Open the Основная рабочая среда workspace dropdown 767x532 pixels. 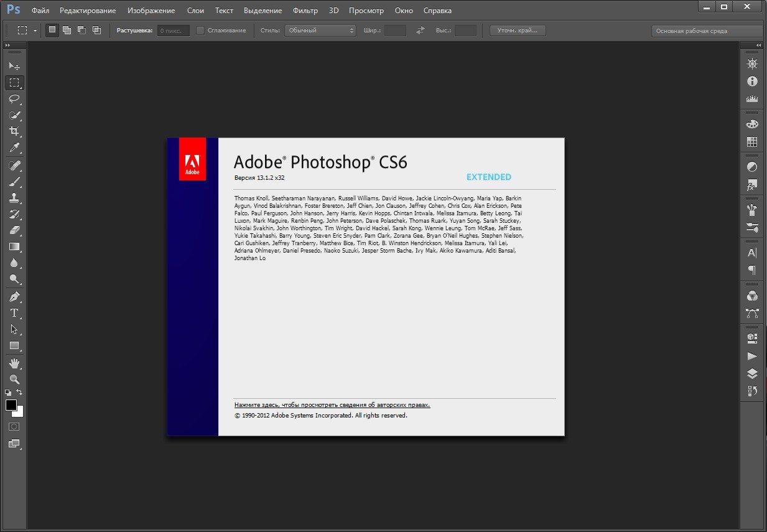pos(707,30)
